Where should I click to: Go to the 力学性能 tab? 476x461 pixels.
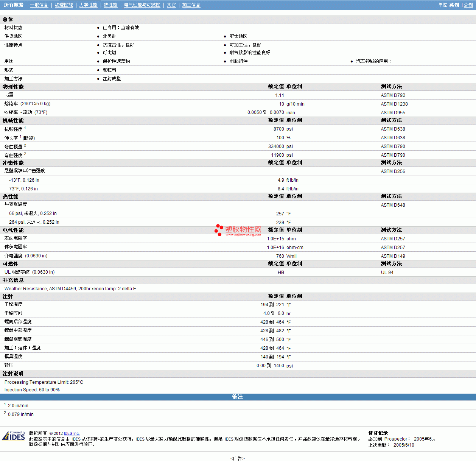[89, 5]
